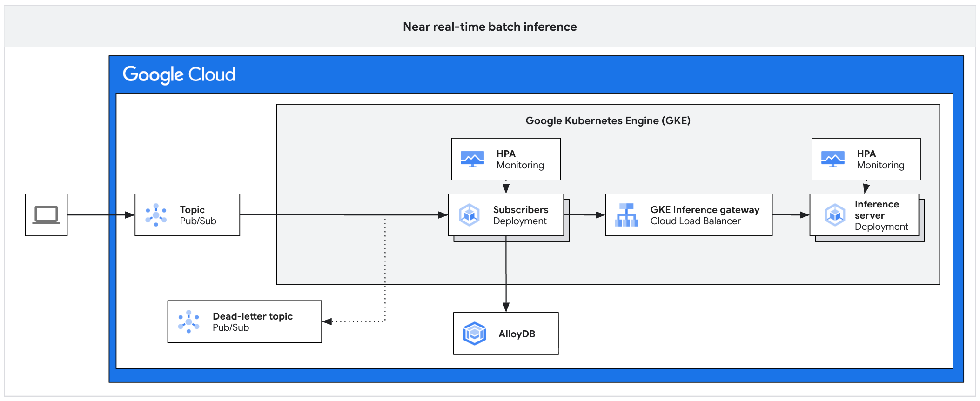Select HPA Monitoring icon above Subscribers
This screenshot has height=401, width=980.
click(472, 159)
